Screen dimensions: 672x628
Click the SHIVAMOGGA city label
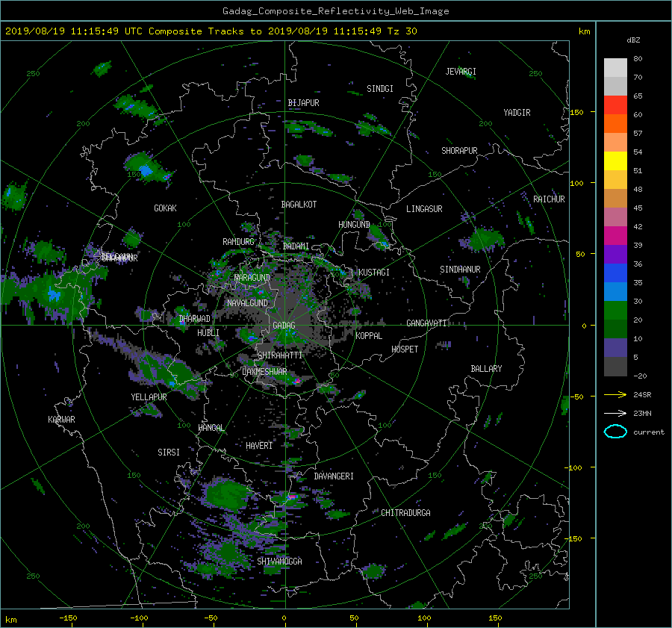(x=279, y=562)
